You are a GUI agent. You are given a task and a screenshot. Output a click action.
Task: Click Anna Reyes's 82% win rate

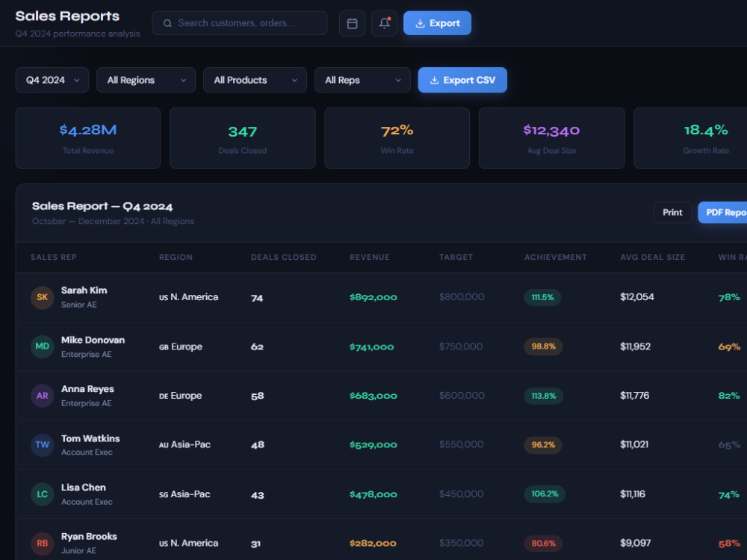729,396
